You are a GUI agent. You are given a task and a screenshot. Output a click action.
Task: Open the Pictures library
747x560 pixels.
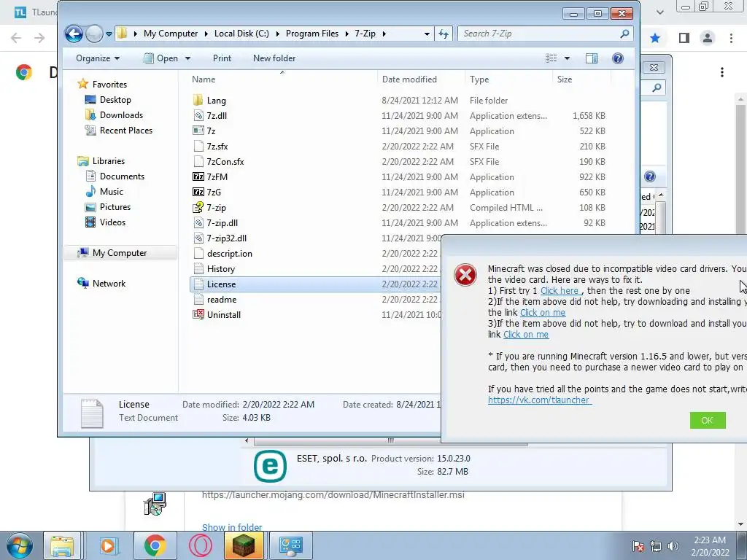[x=115, y=206]
